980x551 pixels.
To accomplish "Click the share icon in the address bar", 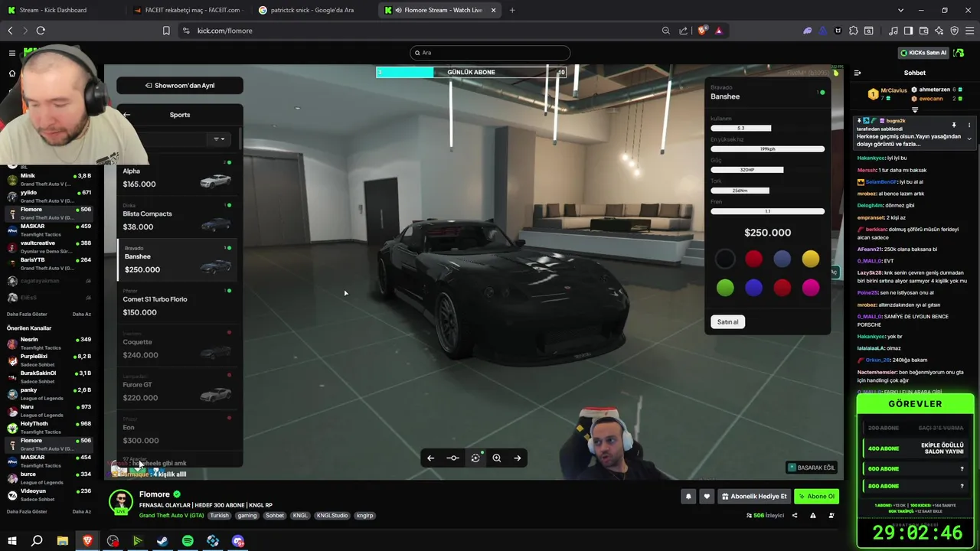I will (683, 31).
